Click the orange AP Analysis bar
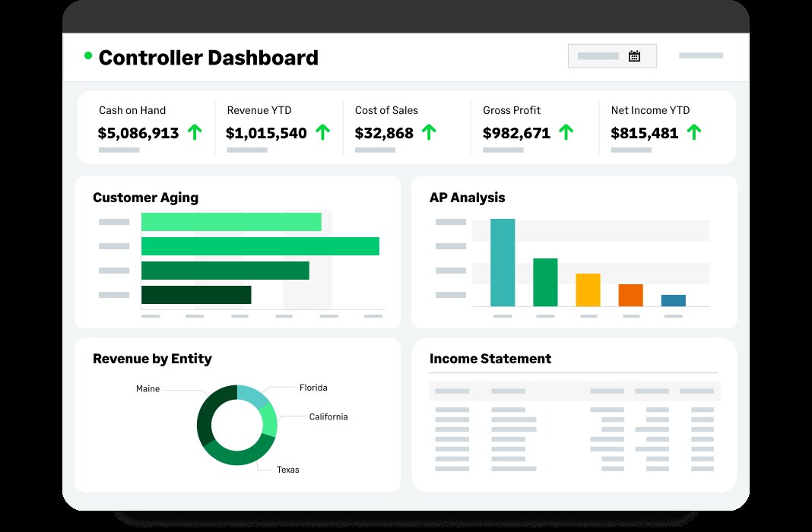812x532 pixels. [630, 295]
